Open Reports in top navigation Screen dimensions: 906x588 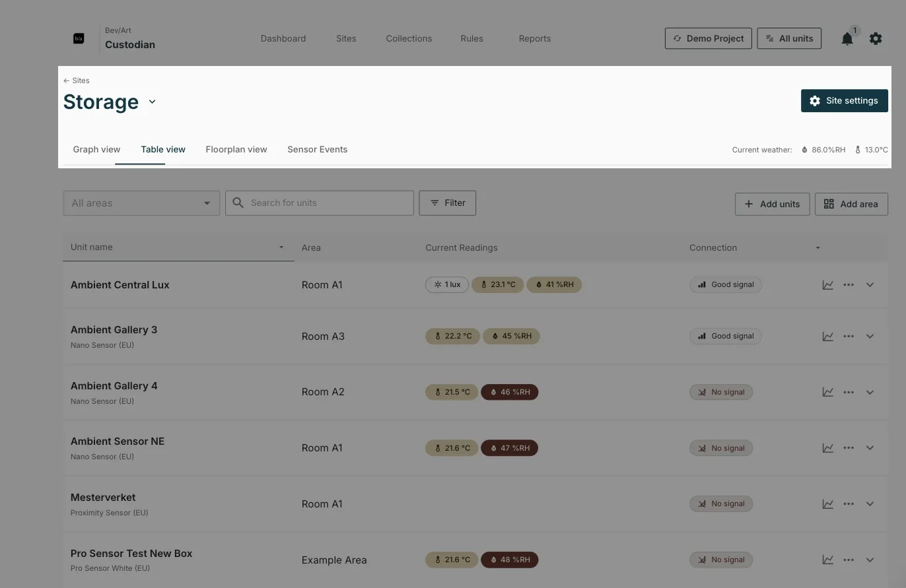click(535, 39)
